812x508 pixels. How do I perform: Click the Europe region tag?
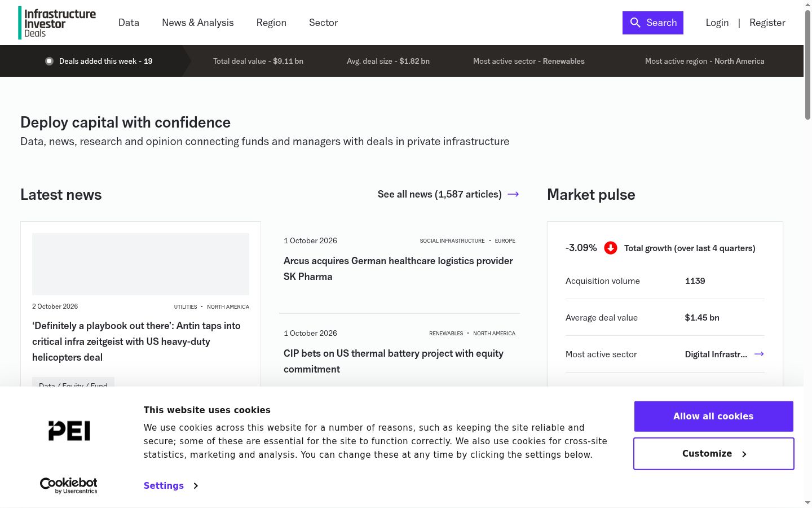505,241
